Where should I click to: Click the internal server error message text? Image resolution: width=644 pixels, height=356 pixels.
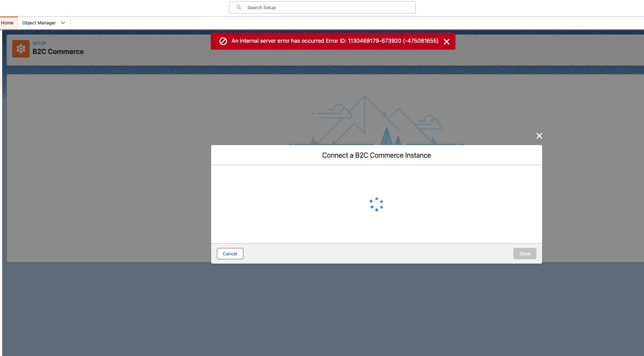pyautogui.click(x=335, y=41)
